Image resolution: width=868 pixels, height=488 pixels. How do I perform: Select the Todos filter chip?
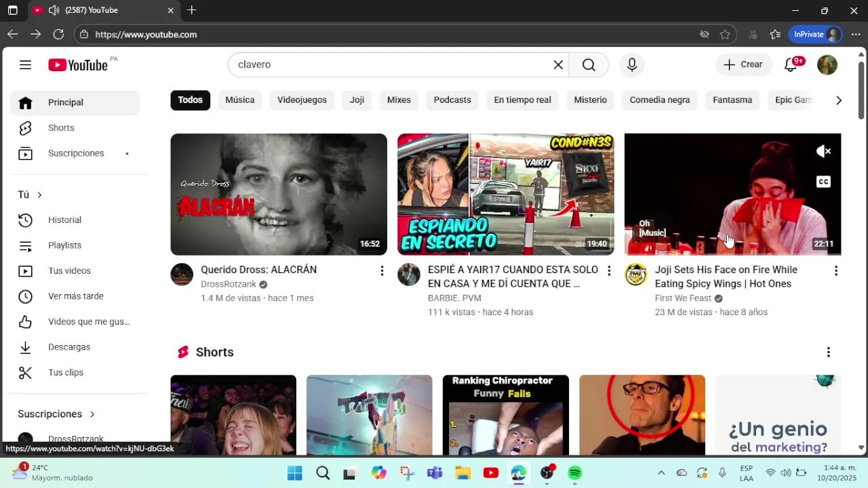click(190, 100)
